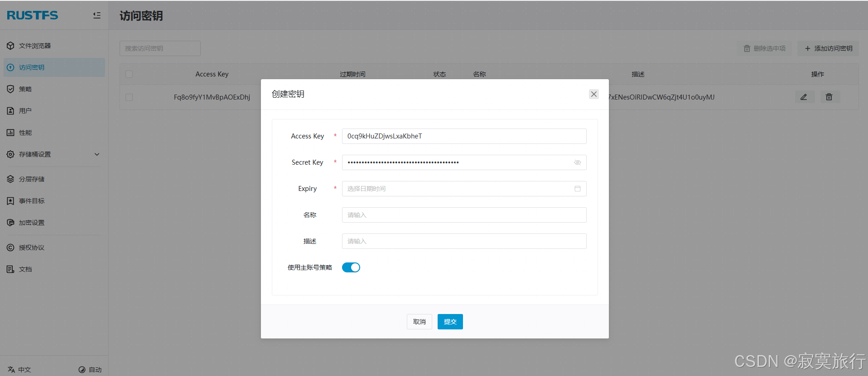Click the 描述 column header in the table
The image size is (868, 376).
pos(638,74)
